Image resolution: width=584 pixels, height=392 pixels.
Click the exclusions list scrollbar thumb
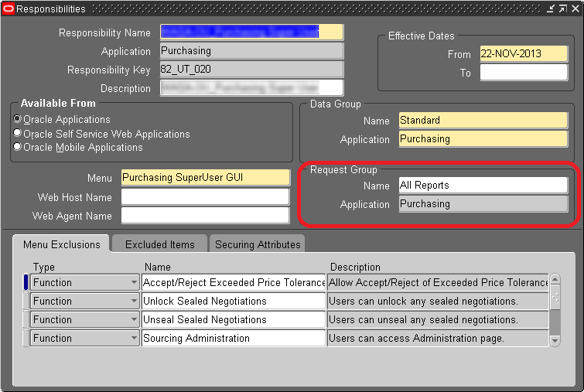[x=555, y=297]
